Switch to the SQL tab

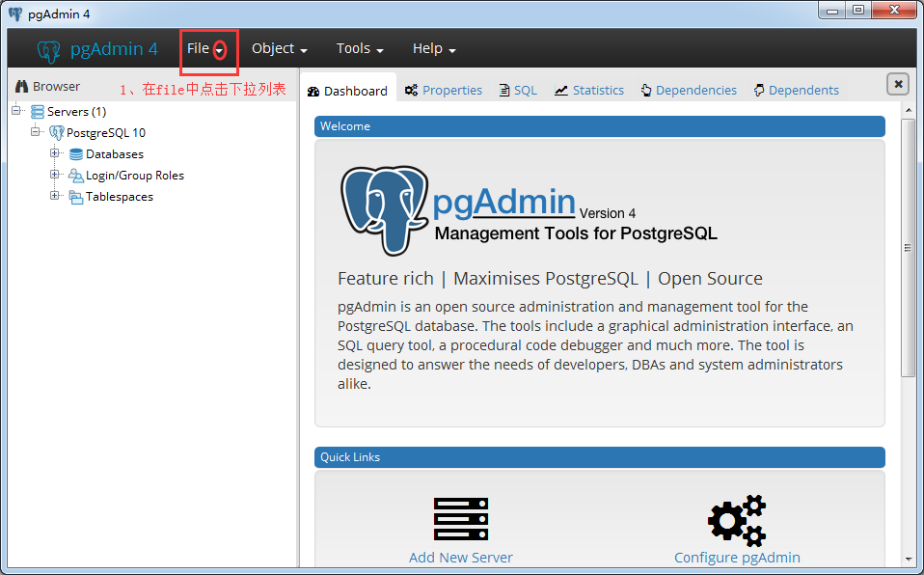coord(518,91)
